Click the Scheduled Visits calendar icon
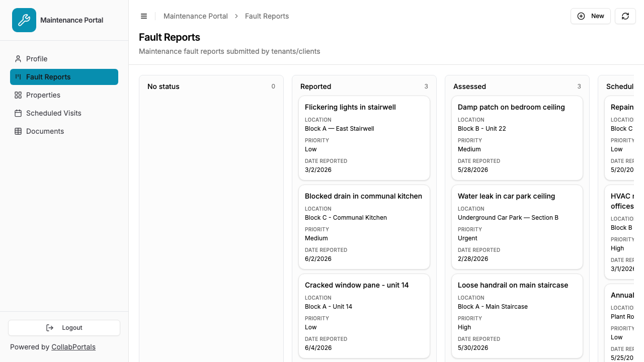Viewport: 644px width, 362px height. 18,113
